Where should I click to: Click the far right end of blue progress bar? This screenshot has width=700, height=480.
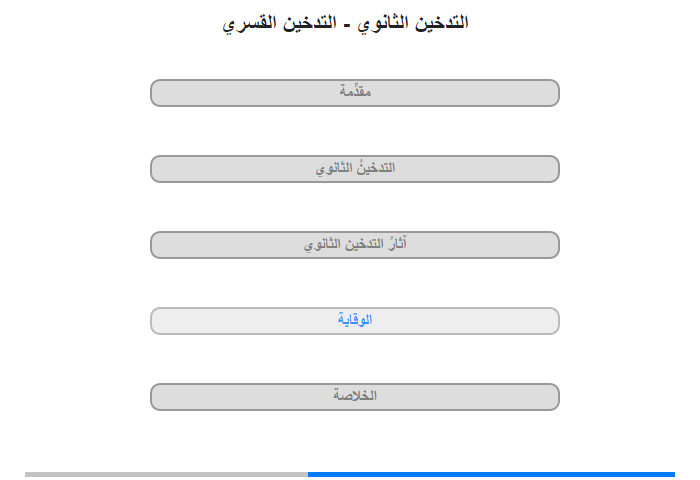click(673, 474)
